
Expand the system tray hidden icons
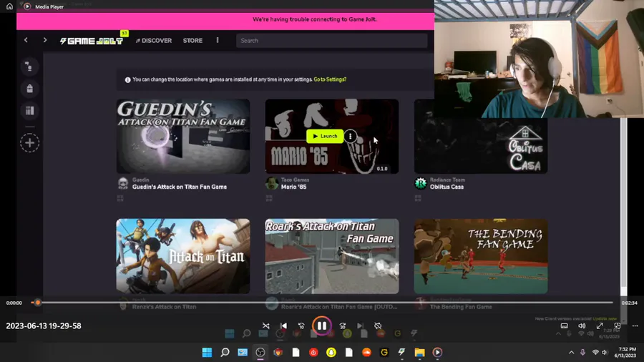click(x=571, y=352)
